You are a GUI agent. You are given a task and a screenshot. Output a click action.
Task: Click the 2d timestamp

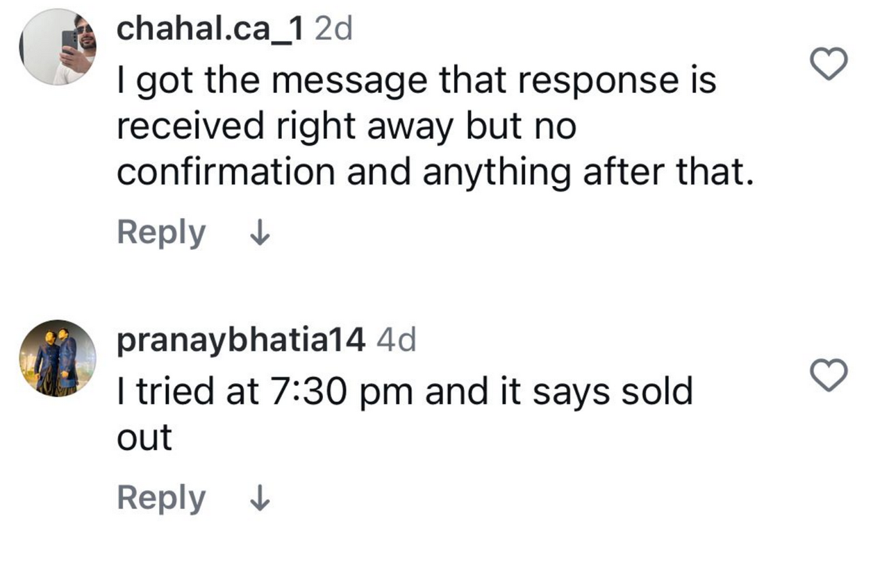334,29
